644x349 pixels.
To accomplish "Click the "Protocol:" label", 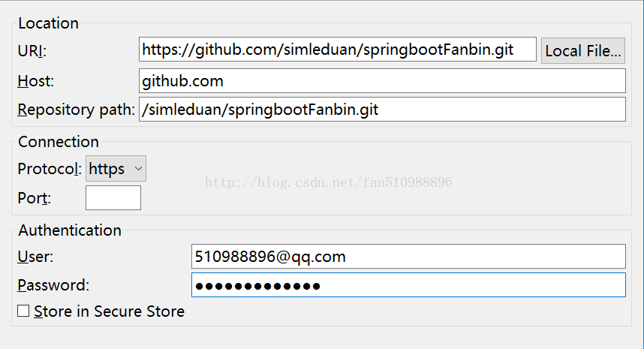I will coord(50,169).
